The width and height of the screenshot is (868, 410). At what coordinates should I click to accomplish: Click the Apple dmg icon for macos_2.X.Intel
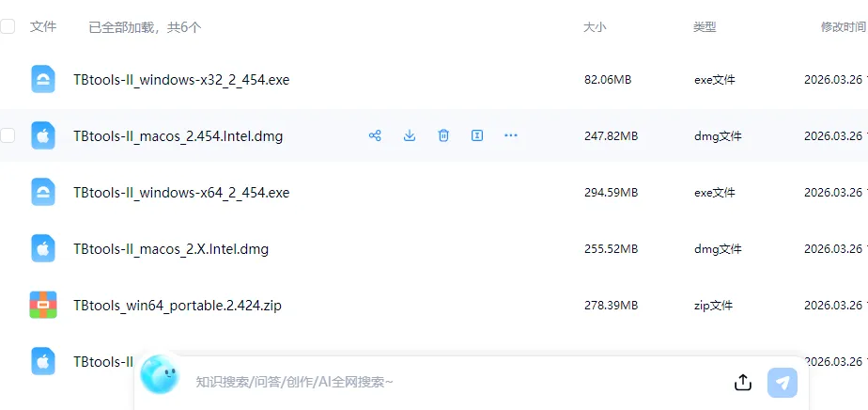click(43, 249)
